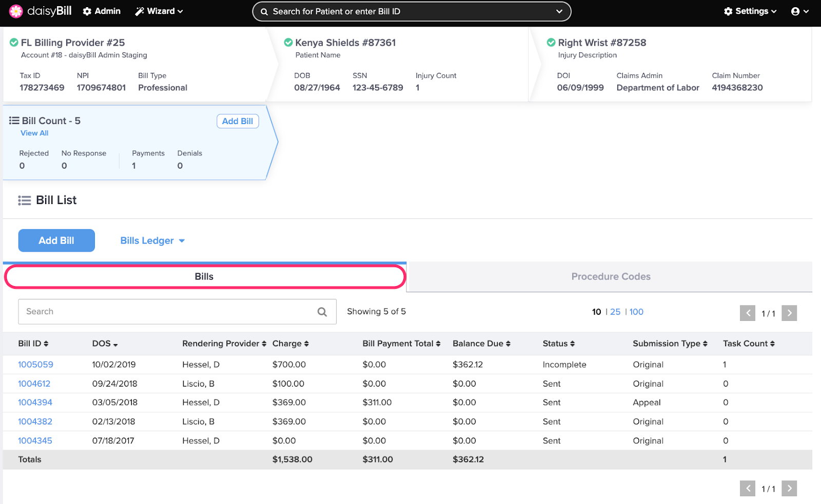This screenshot has width=821, height=504.
Task: Click the Admin gear icon
Action: [x=87, y=11]
